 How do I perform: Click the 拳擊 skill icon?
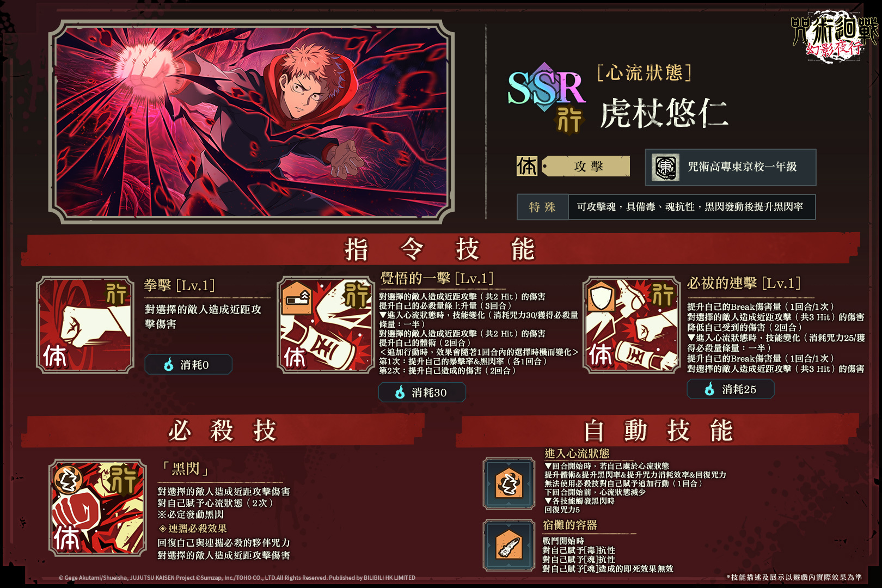click(x=85, y=325)
